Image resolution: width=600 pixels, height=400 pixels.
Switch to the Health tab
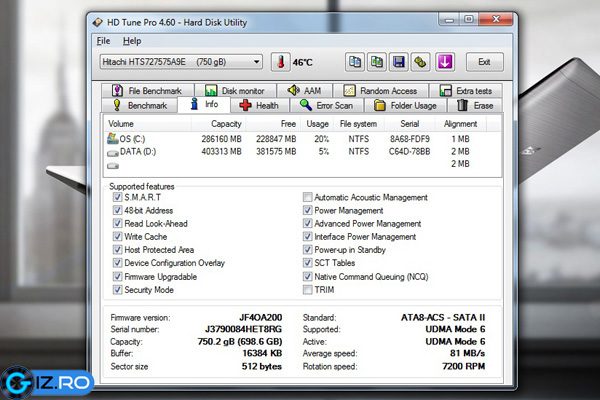click(x=259, y=105)
